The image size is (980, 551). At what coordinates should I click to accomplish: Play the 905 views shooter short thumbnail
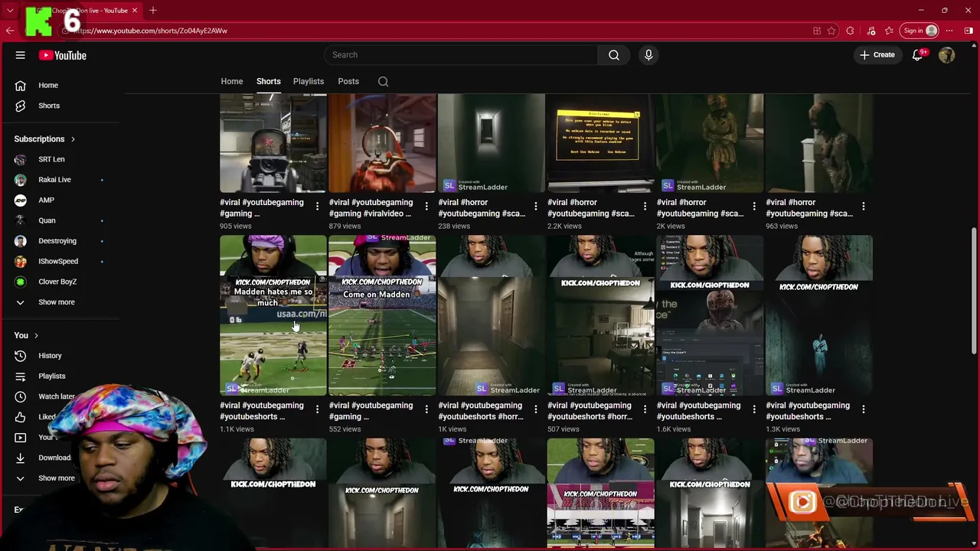point(273,143)
